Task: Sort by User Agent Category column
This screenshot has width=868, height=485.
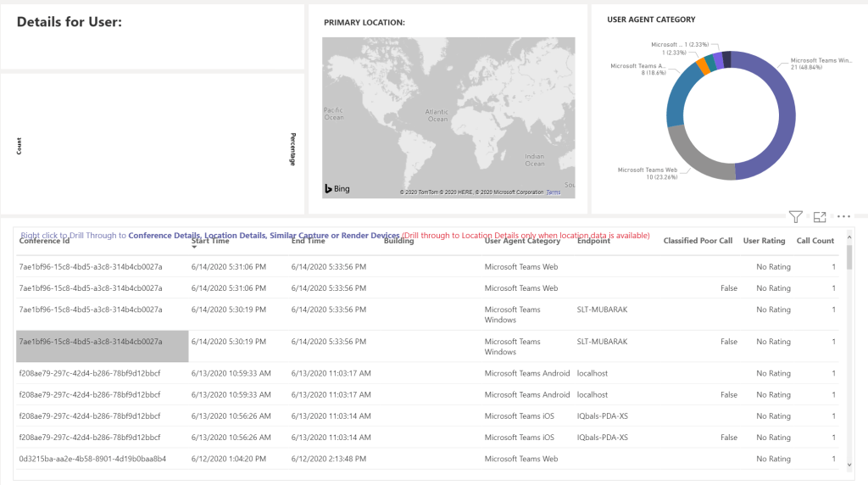Action: coord(522,241)
